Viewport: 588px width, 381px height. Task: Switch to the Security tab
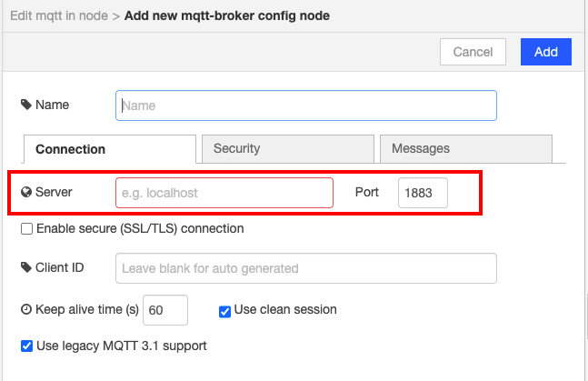click(x=287, y=148)
